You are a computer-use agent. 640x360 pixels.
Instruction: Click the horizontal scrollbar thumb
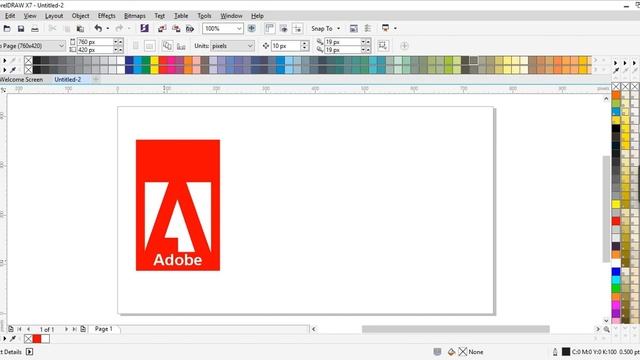tap(456, 329)
